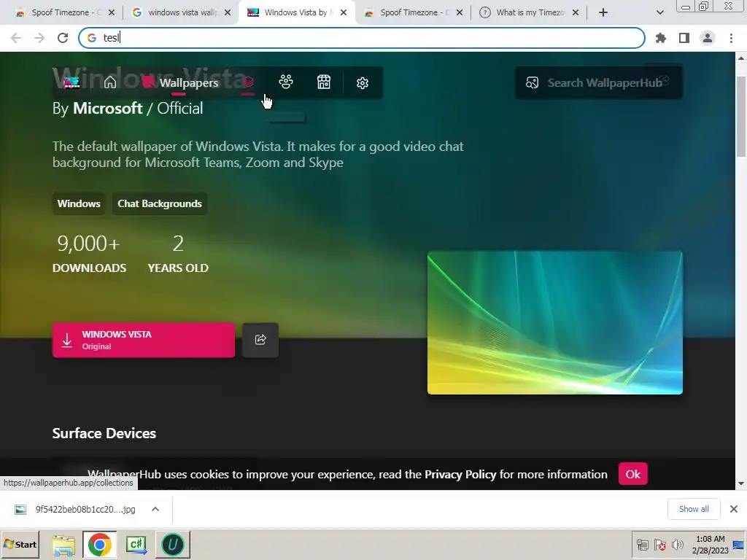Focus the Search WallpaperHub field

click(598, 83)
